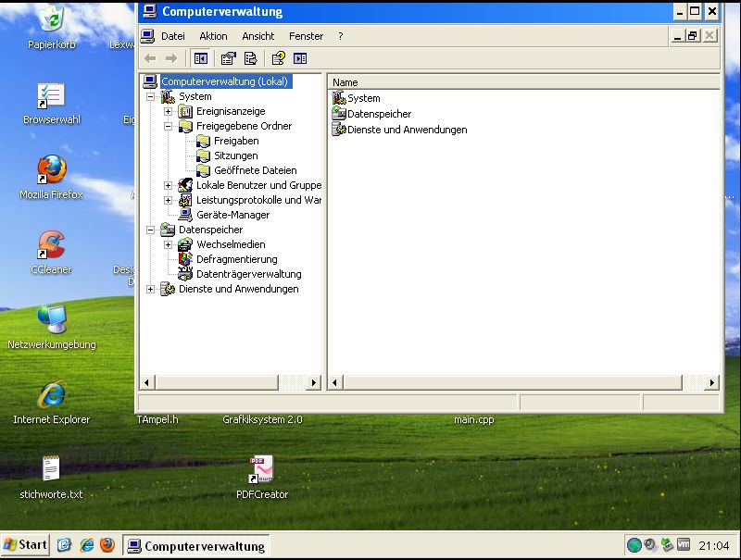The image size is (741, 560).
Task: Open the Aktion menu
Action: pos(213,36)
